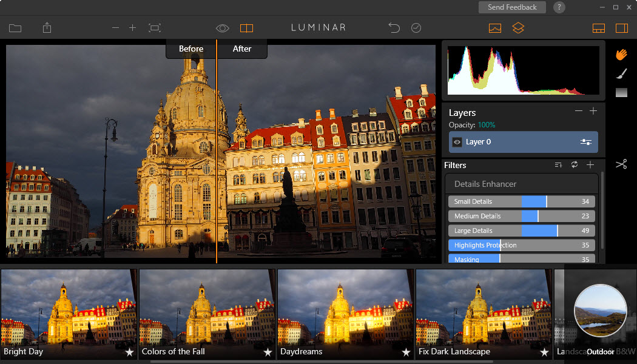Toggle the compare split view icon
Image resolution: width=637 pixels, height=364 pixels.
coord(246,28)
